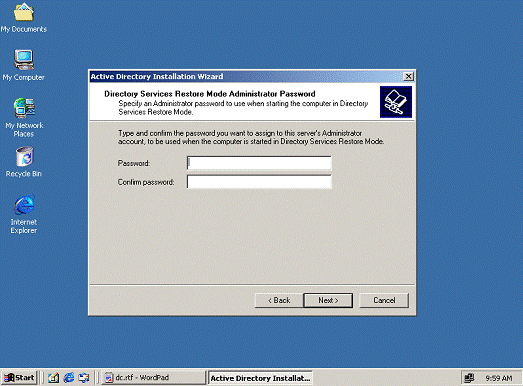The width and height of the screenshot is (523, 386).
Task: Click the Password input field
Action: (259, 163)
